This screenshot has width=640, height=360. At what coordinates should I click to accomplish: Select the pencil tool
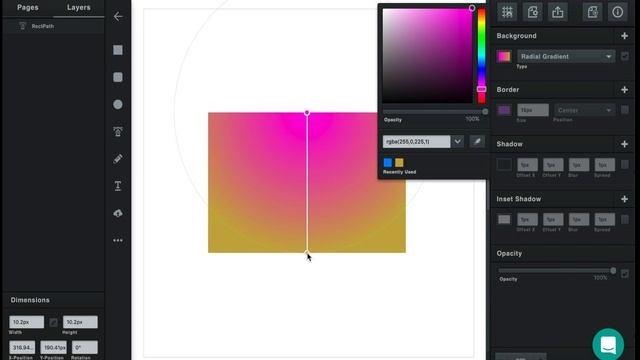click(x=118, y=159)
